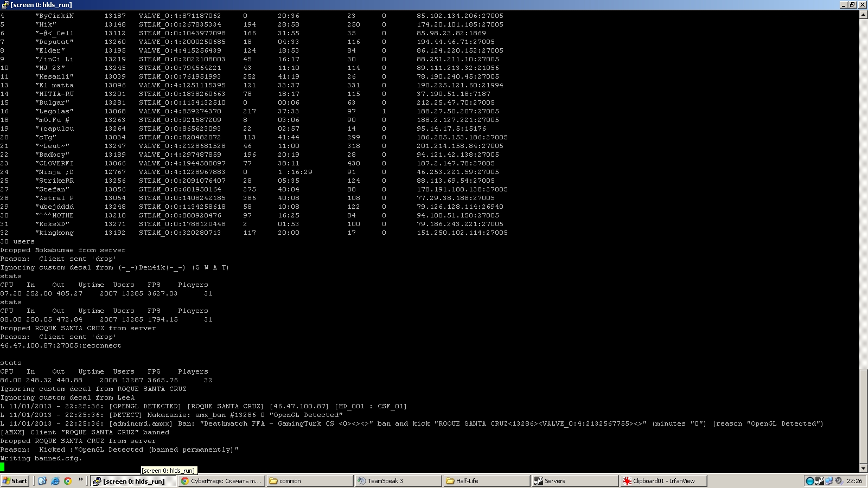Click the "[adminmd.amxx] Ban:" log line
This screenshot has height=488, width=868.
click(x=412, y=423)
